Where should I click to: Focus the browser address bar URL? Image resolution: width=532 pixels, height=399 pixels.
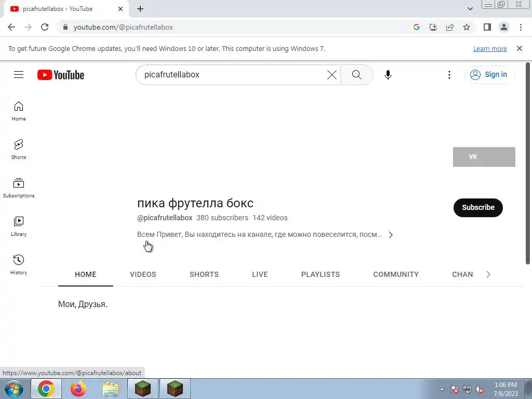tap(123, 27)
